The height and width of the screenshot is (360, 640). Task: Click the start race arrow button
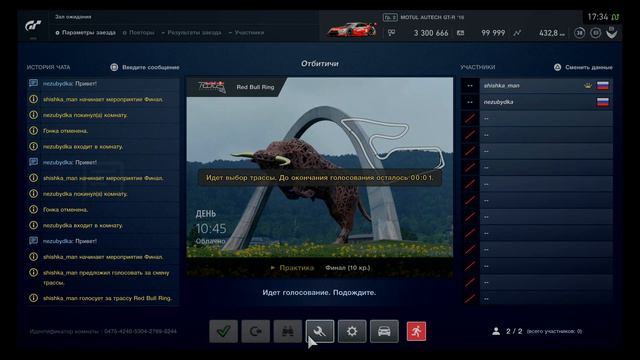coord(256,331)
